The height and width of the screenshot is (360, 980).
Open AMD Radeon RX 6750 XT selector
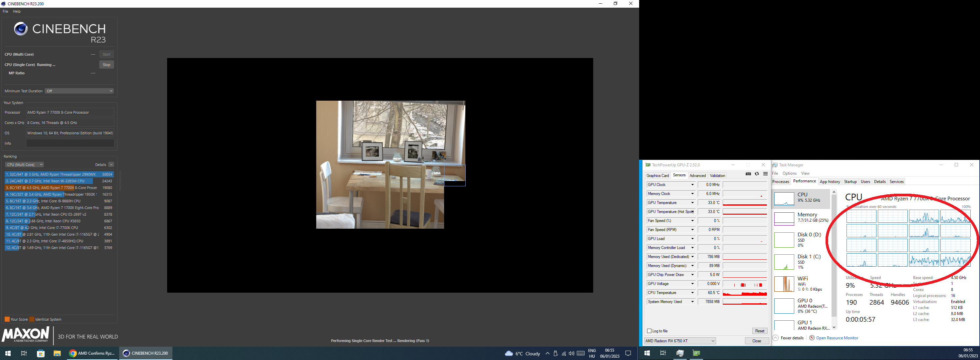point(680,341)
